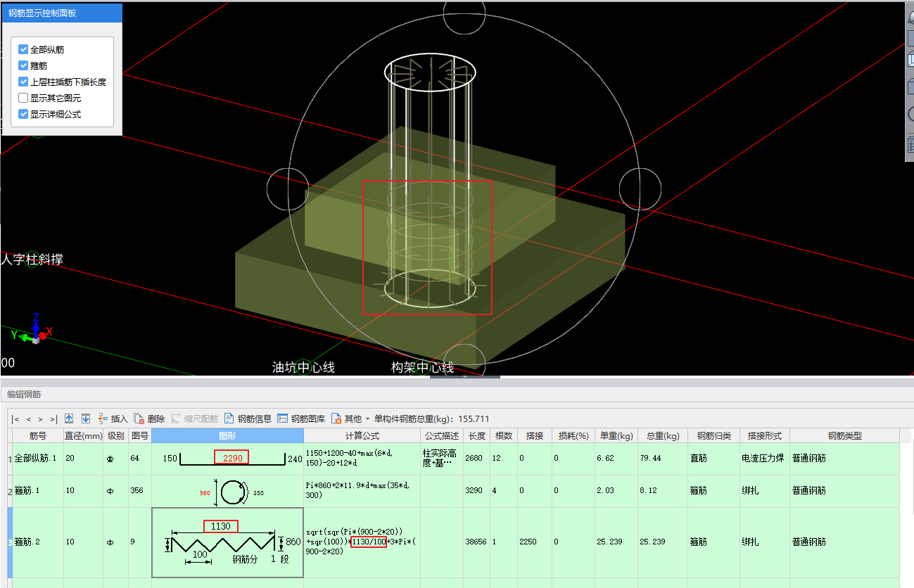The width and height of the screenshot is (914, 588).
Task: Click the 缩尺配筋 toolbar item
Action: [195, 418]
